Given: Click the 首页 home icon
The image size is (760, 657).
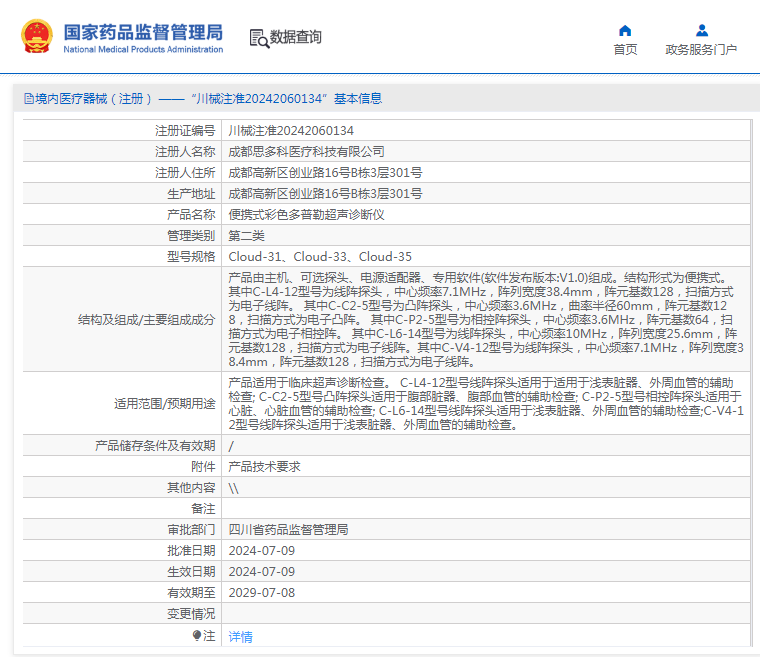Looking at the screenshot, I should (x=625, y=30).
